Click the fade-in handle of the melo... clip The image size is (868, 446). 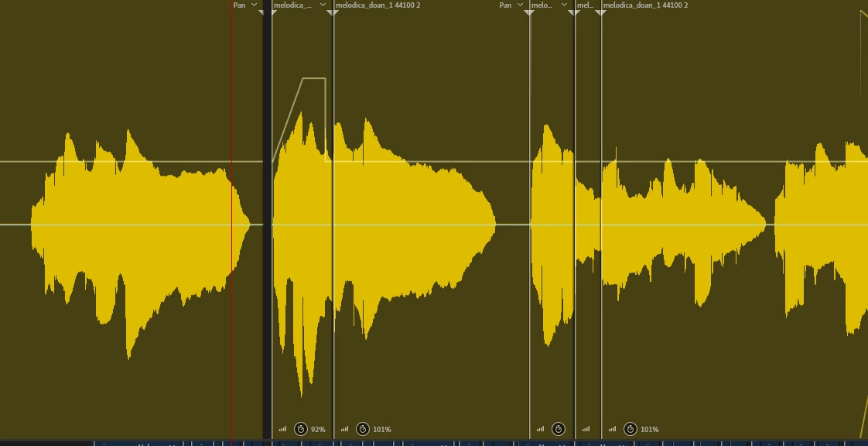coord(531,12)
